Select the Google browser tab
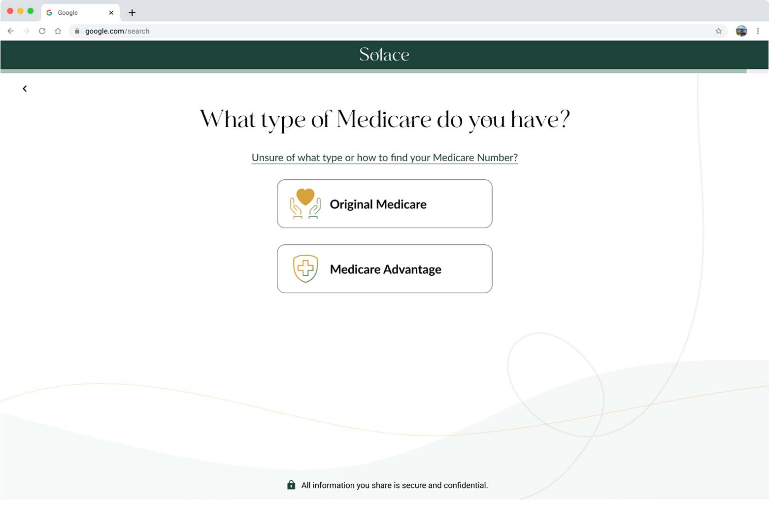Screen dimensions: 769x532 (x=80, y=13)
